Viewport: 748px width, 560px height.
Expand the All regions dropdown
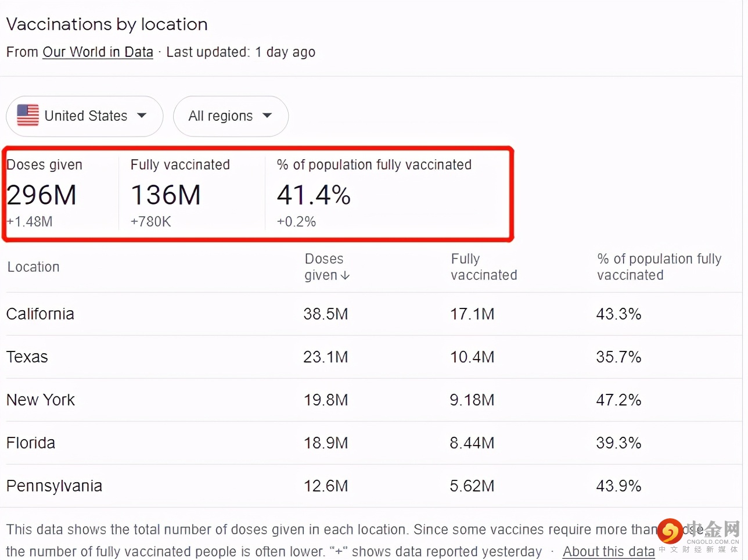pyautogui.click(x=231, y=116)
